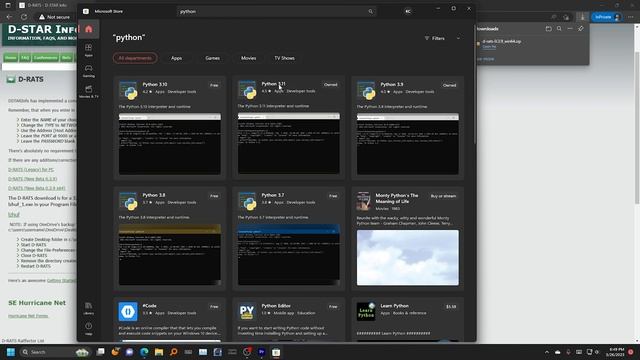Open the Filters option

pyautogui.click(x=435, y=38)
